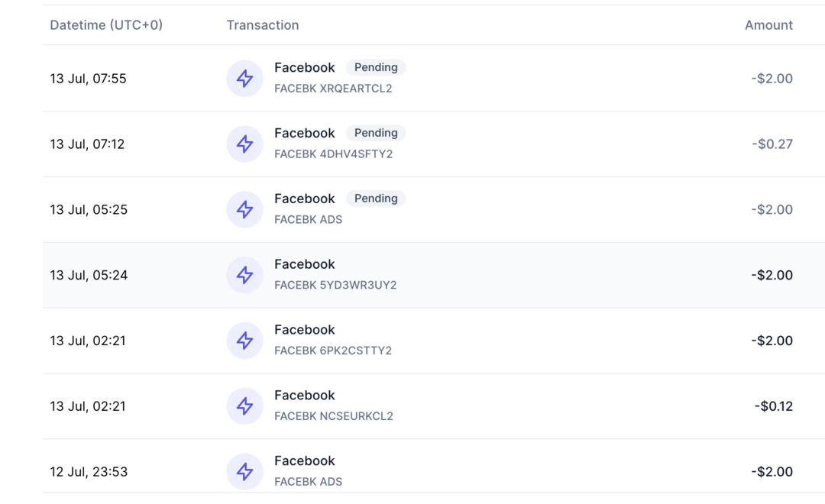This screenshot has width=825, height=504.
Task: Click lightning icon beside 12 Jul 23:53 transaction
Action: click(244, 472)
